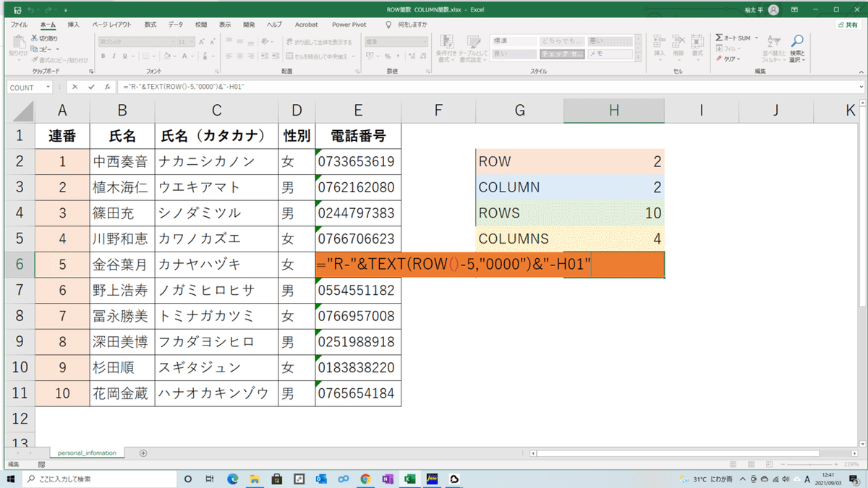Toggle Italic formatting

[x=114, y=56]
